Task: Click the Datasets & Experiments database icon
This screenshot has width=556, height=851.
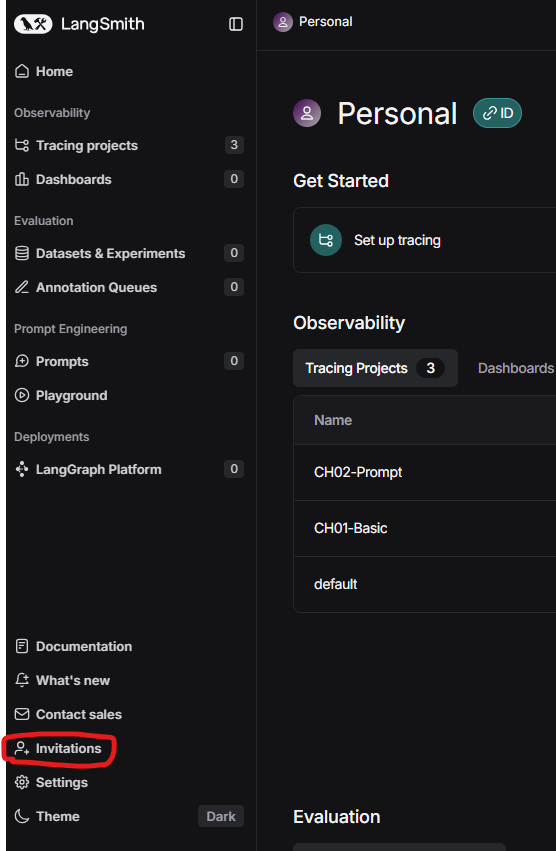Action: click(x=22, y=253)
